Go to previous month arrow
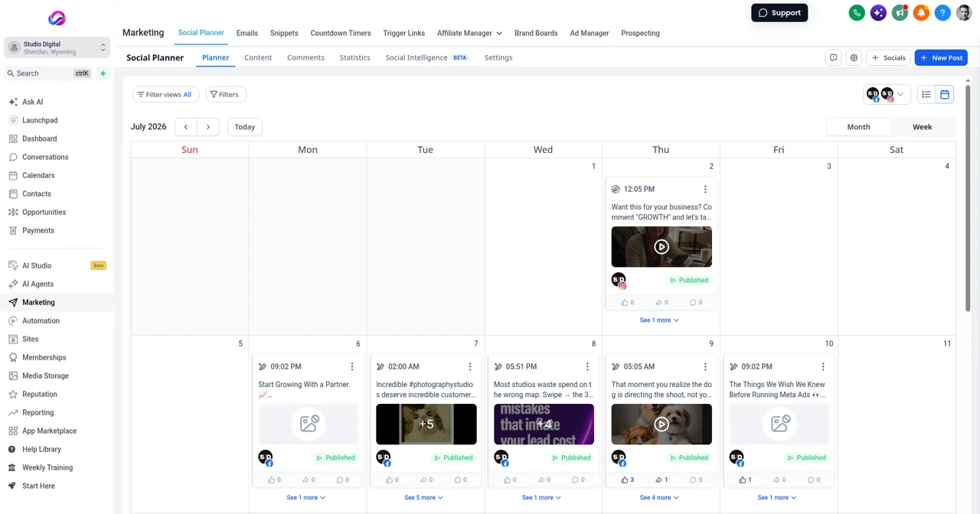The image size is (980, 514). coord(186,127)
